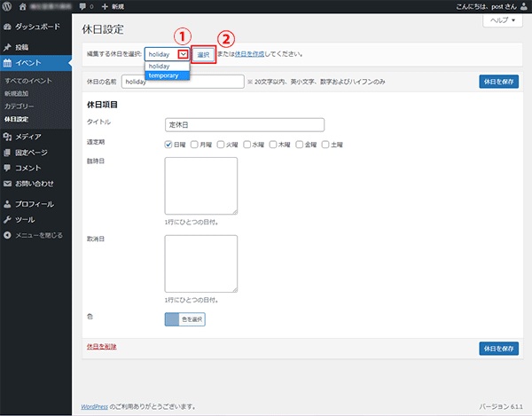Image resolution: width=532 pixels, height=416 pixels.
Task: Toggle the 日曜 checkbox
Action: point(168,145)
